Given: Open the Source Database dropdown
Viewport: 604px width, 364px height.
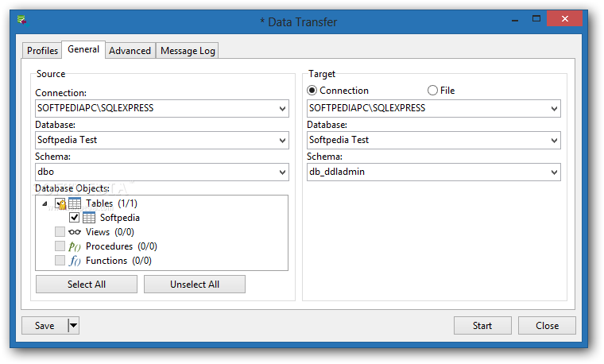Looking at the screenshot, I should pyautogui.click(x=282, y=141).
